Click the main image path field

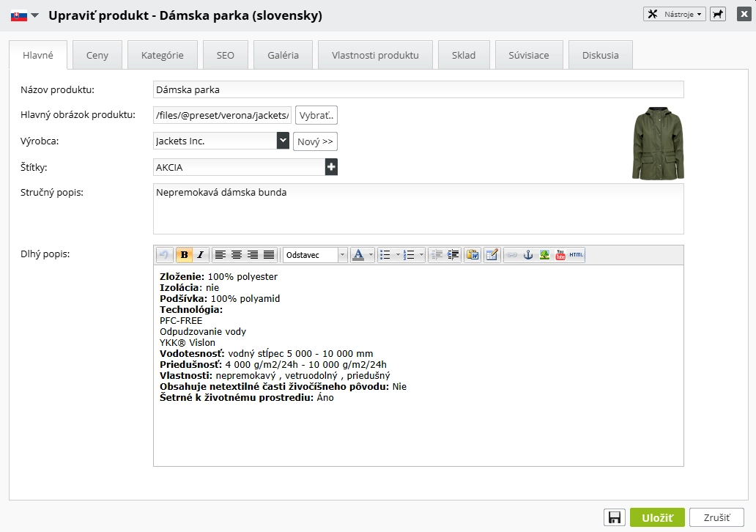tap(222, 115)
